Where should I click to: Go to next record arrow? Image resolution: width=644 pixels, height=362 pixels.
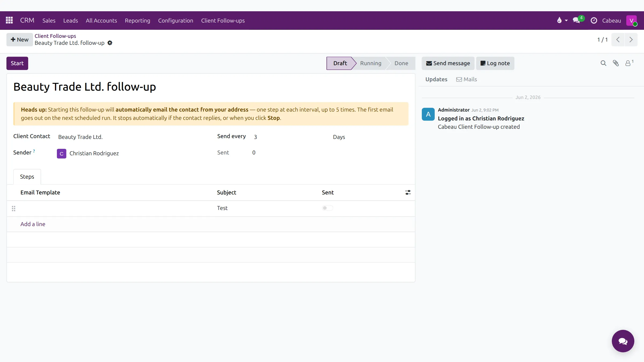631,40
